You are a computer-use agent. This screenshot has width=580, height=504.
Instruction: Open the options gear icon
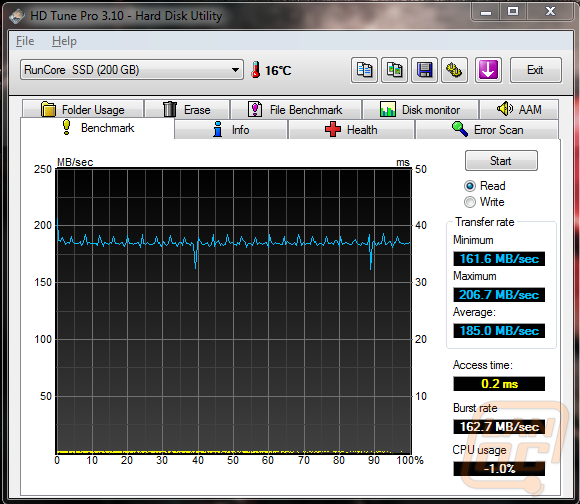455,70
